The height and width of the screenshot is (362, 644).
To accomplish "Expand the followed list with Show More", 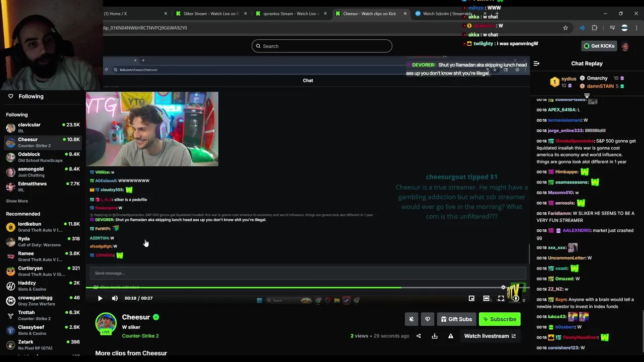I will click(x=17, y=201).
